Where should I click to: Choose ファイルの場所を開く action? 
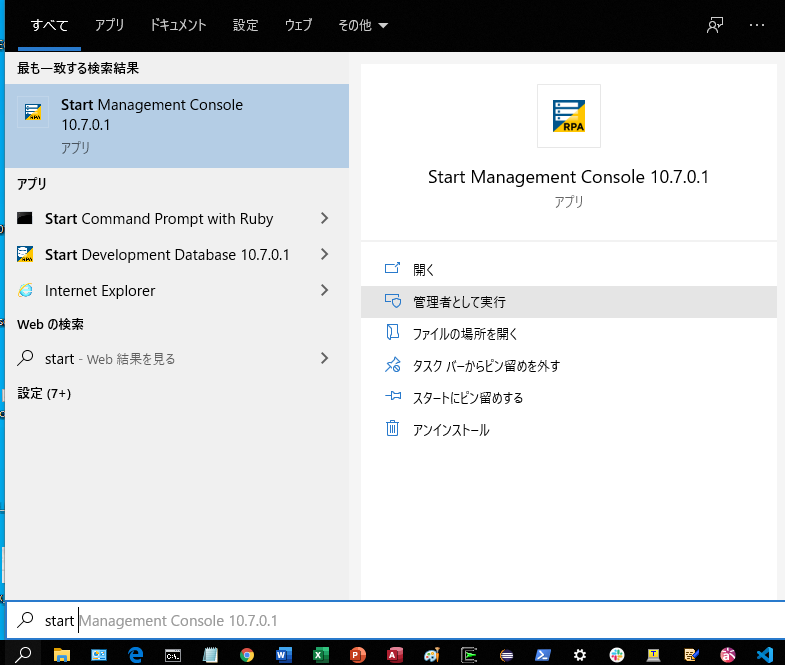[x=569, y=334]
